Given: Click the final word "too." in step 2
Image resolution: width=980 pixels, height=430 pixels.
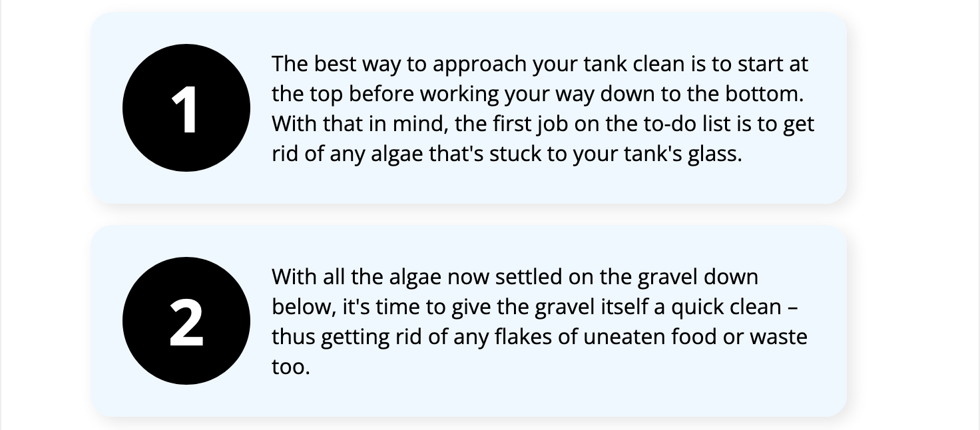Looking at the screenshot, I should pyautogui.click(x=291, y=366).
